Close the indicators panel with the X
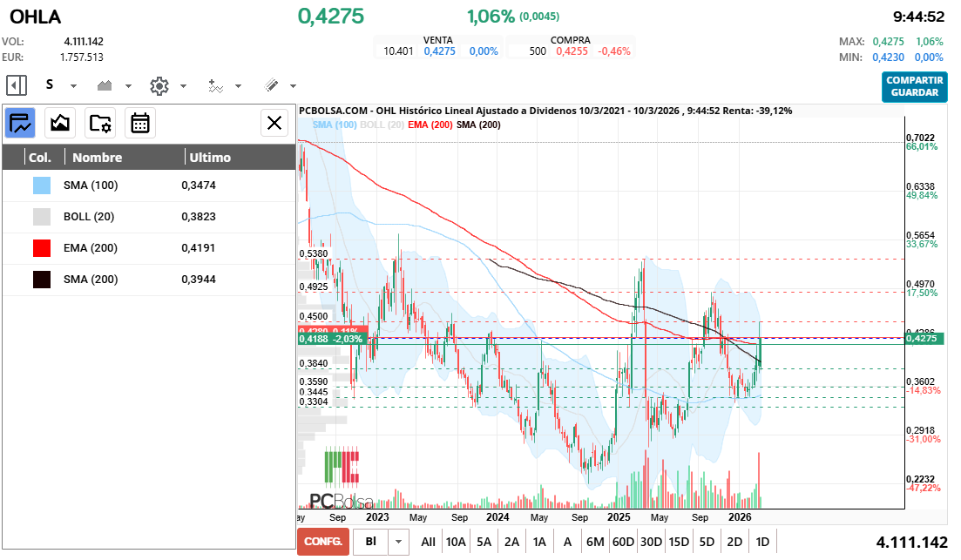The width and height of the screenshot is (961, 560). [274, 123]
